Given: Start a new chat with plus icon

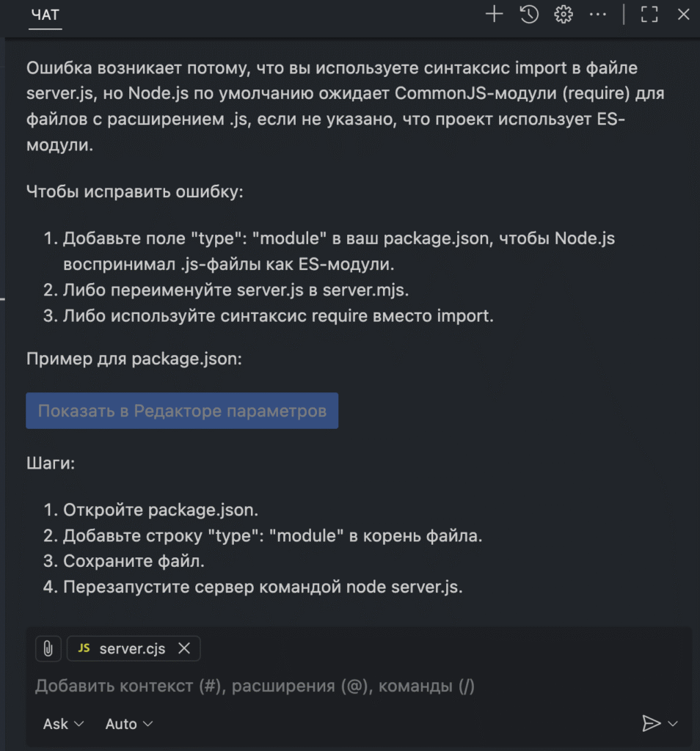Looking at the screenshot, I should pyautogui.click(x=495, y=14).
